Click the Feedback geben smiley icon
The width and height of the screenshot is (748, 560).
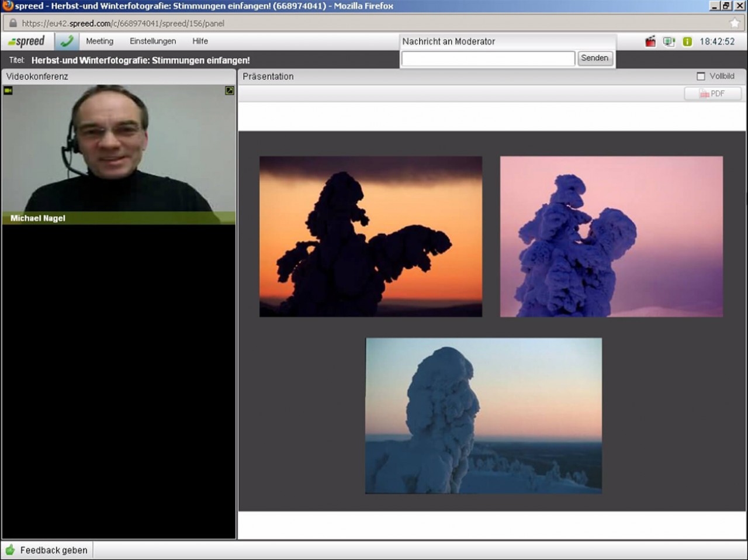(9, 550)
